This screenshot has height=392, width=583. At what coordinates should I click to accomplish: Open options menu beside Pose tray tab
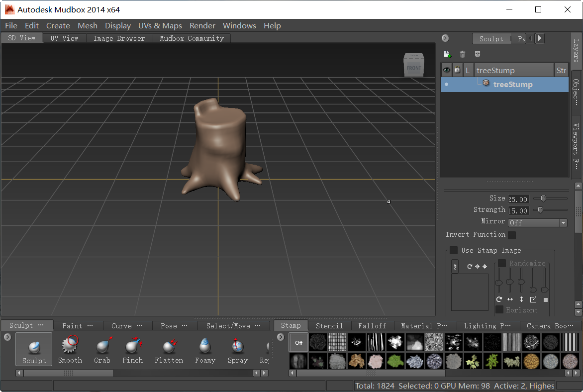pyautogui.click(x=185, y=325)
